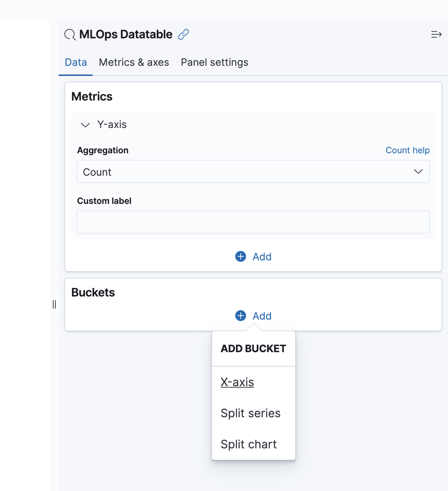The image size is (448, 491).
Task: Click the plus icon in Buckets section
Action: [241, 316]
